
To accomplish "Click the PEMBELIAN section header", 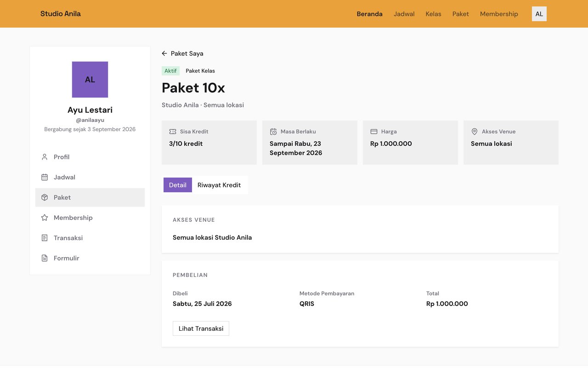I will [x=190, y=275].
